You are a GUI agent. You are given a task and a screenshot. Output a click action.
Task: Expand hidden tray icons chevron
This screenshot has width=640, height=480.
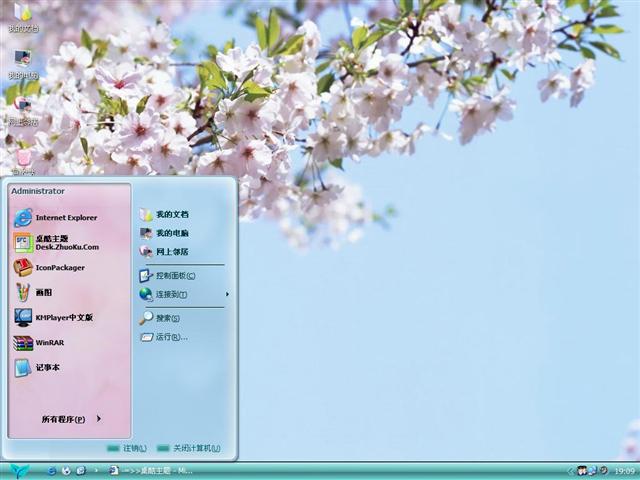(x=571, y=471)
